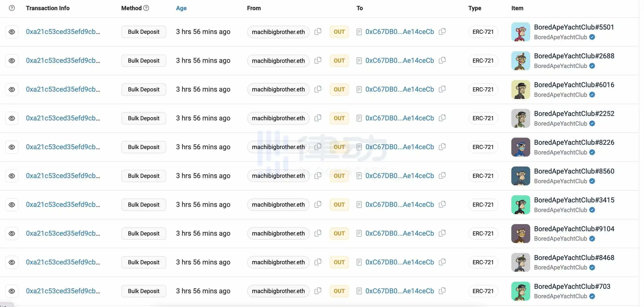This screenshot has height=307, width=644.
Task: Copy From address in the #703 row
Action: tap(318, 291)
